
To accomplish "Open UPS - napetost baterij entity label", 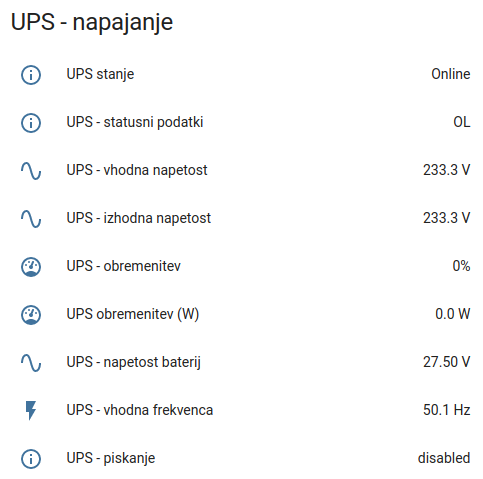I will (134, 362).
